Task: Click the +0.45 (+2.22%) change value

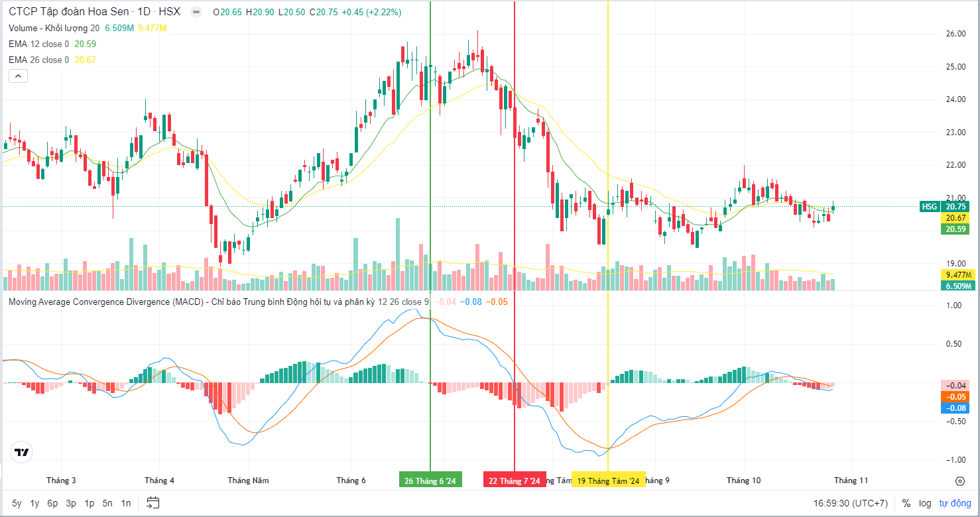Action: 371,13
